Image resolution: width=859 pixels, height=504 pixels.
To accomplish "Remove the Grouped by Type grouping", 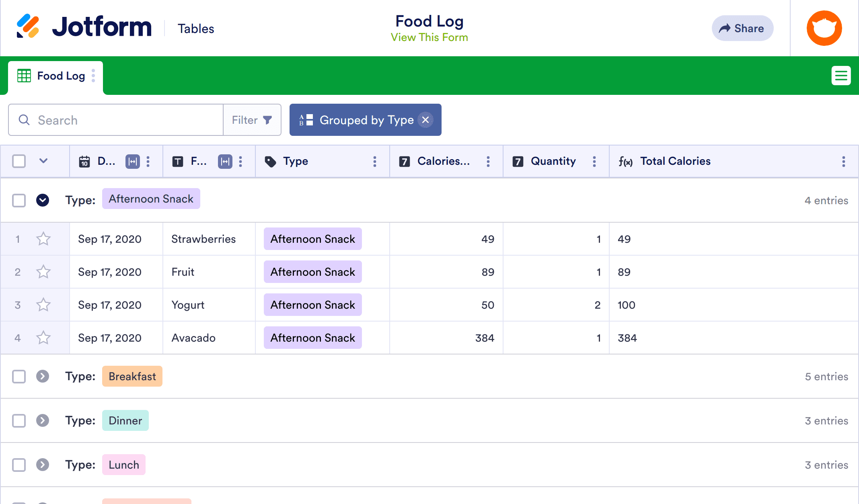I will pos(425,120).
